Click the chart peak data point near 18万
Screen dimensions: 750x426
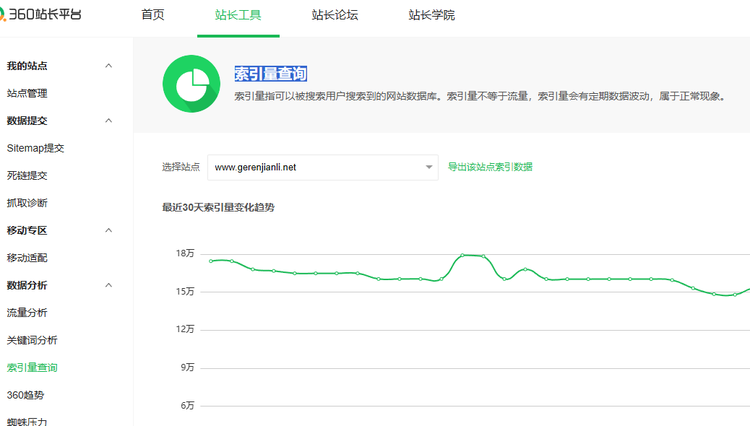tap(463, 256)
